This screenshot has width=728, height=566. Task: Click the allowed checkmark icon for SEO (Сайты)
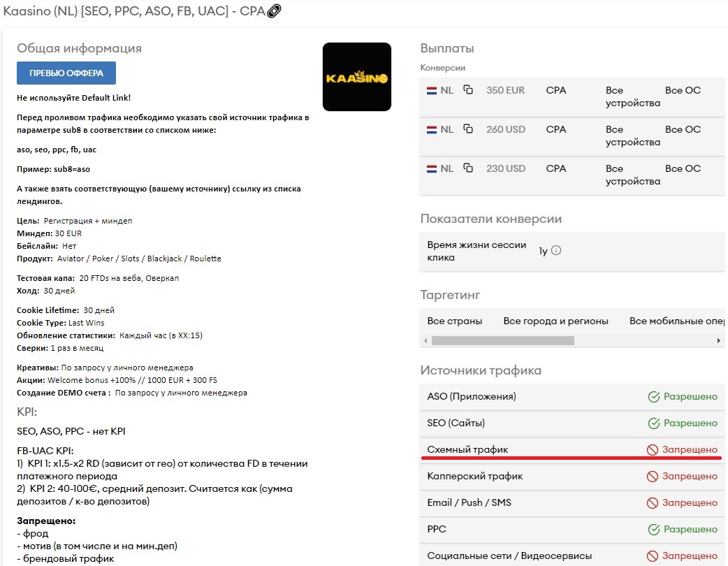pos(654,423)
